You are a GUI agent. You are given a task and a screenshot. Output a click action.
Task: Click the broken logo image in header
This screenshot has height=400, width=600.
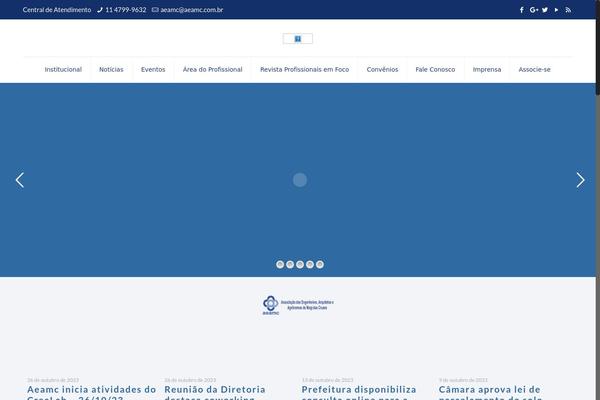coord(298,39)
